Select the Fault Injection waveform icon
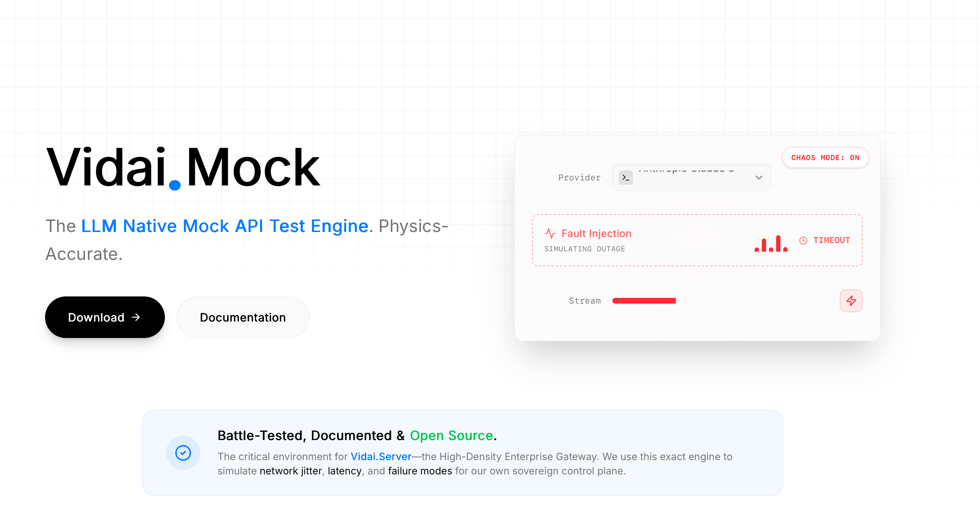 (x=550, y=233)
